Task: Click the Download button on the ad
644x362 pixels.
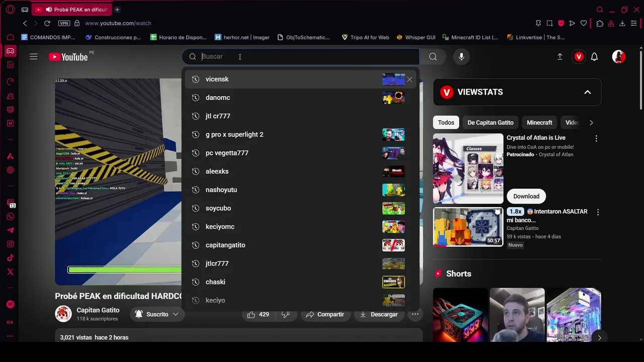Action: 526,196
